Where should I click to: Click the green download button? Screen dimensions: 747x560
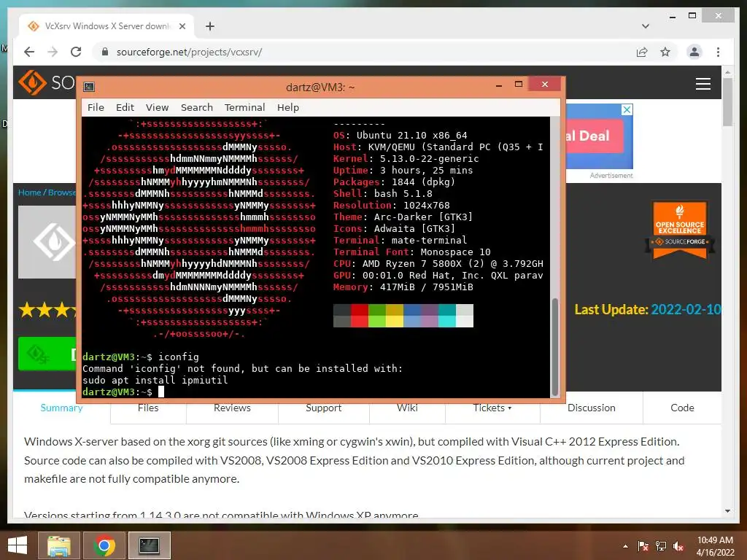(47, 354)
